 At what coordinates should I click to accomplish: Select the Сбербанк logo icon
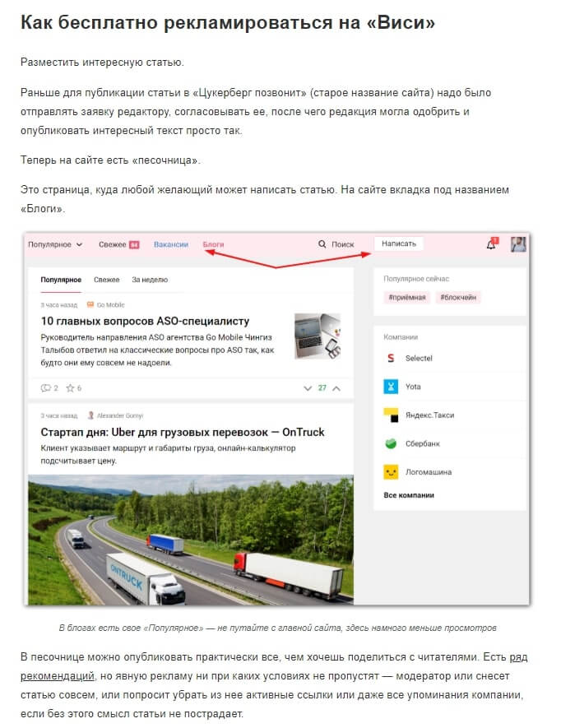391,443
